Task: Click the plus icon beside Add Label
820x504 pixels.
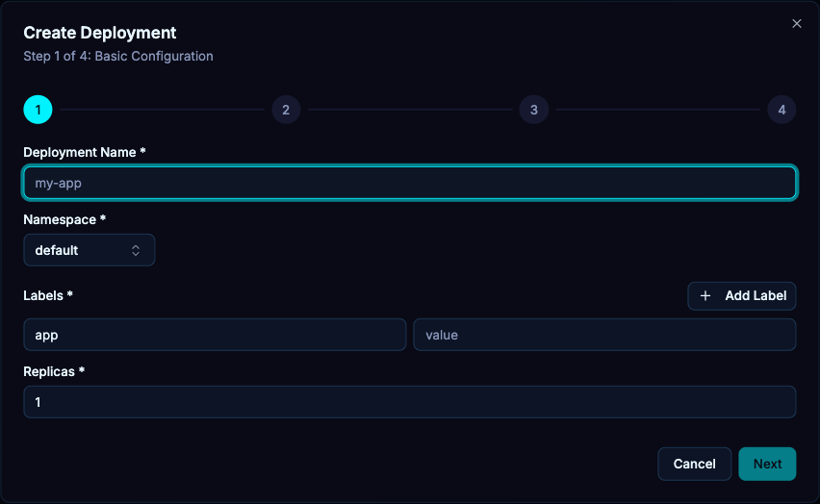Action: (705, 296)
